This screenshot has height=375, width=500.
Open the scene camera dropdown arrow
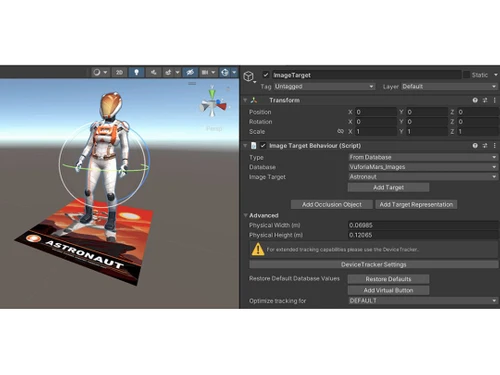coord(213,72)
